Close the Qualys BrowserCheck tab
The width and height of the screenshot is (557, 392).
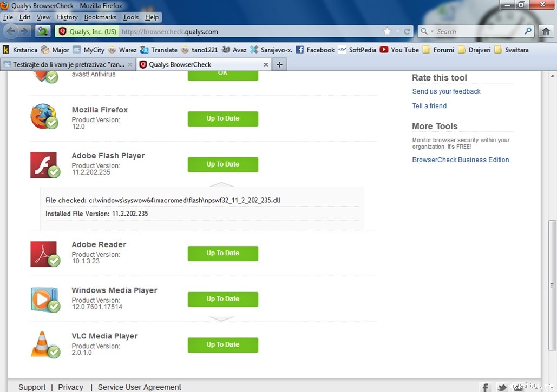click(x=266, y=64)
